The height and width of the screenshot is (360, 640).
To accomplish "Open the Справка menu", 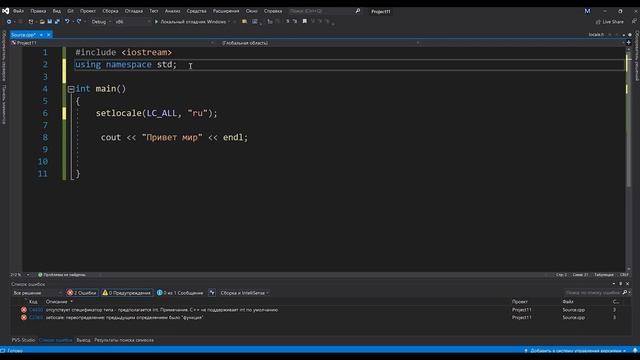I will (x=273, y=11).
